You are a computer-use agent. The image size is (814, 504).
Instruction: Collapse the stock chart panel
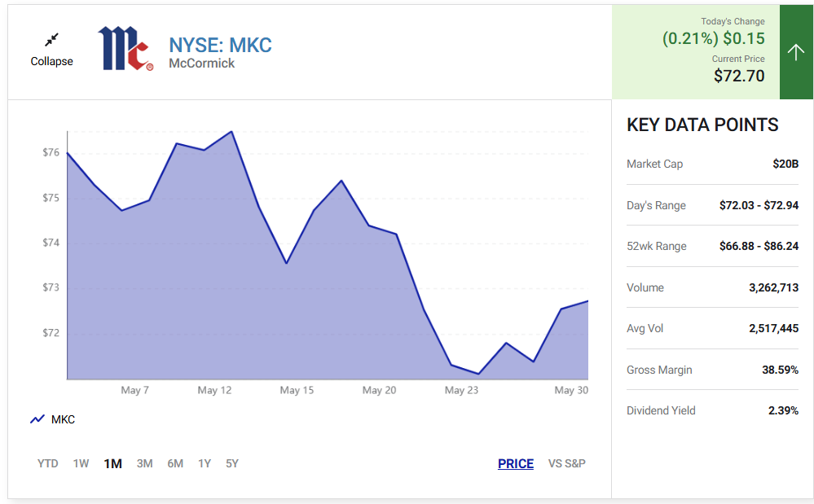(x=51, y=61)
